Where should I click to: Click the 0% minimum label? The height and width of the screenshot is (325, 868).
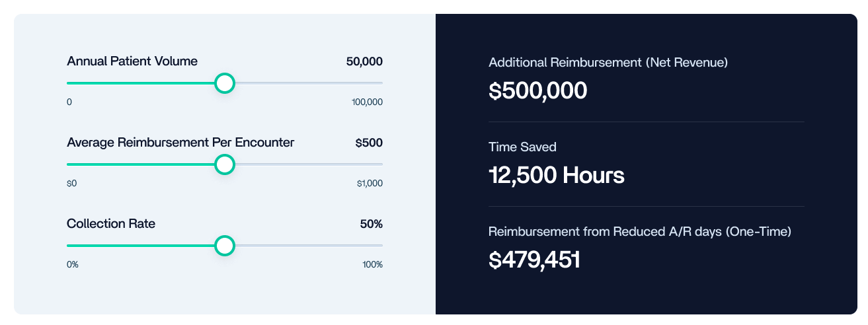tap(73, 265)
